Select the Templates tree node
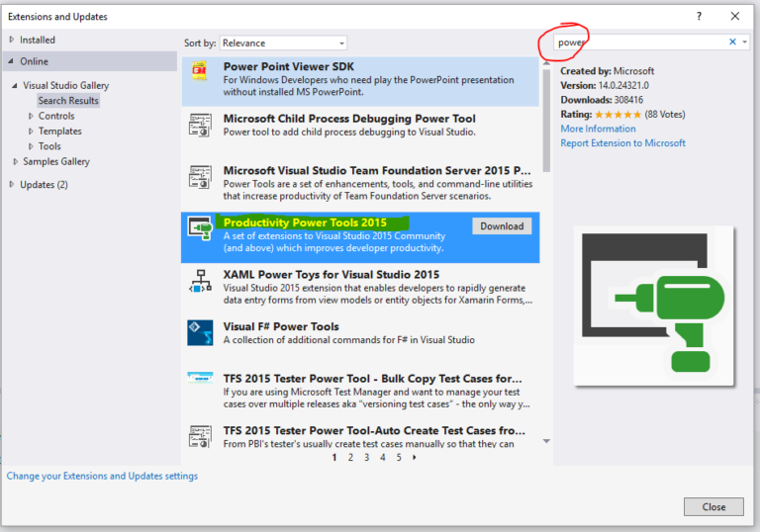The height and width of the screenshot is (532, 760). pyautogui.click(x=59, y=132)
